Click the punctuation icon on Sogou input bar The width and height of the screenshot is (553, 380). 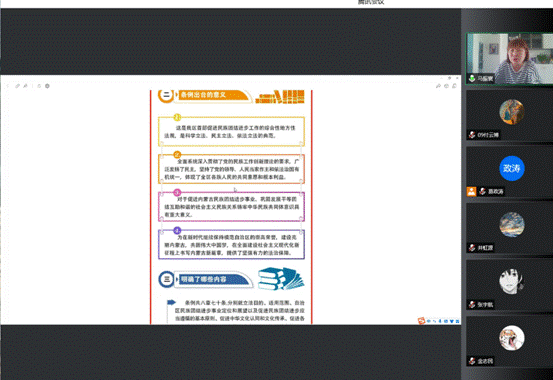coord(434,321)
